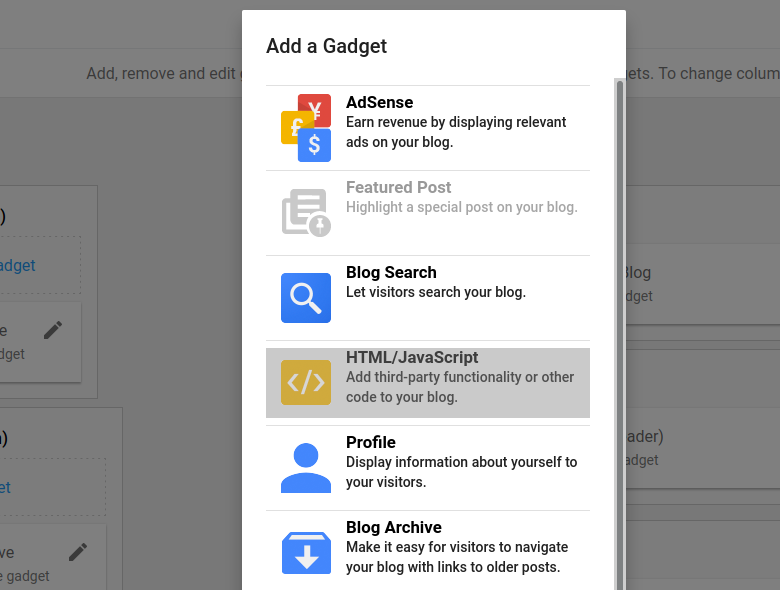The height and width of the screenshot is (590, 780).
Task: Click the gadget list vertical scrollbar
Action: (x=620, y=334)
